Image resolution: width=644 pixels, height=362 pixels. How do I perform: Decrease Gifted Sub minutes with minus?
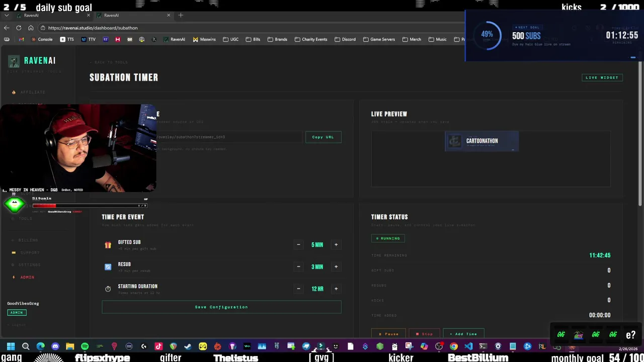pyautogui.click(x=298, y=245)
